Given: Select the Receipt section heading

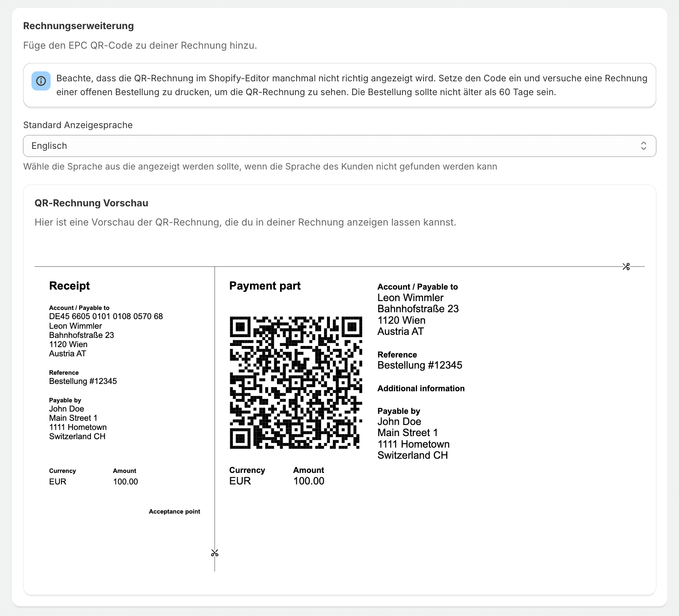Looking at the screenshot, I should click(69, 285).
